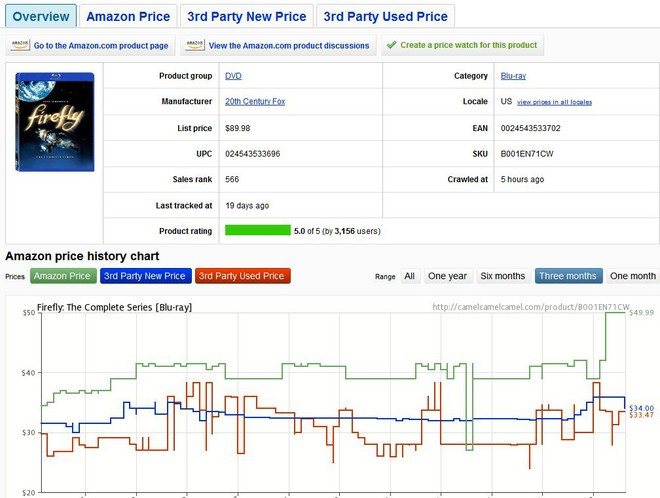Screen dimensions: 660x498
Task: Click view prices in all locales link
Action: (x=554, y=102)
